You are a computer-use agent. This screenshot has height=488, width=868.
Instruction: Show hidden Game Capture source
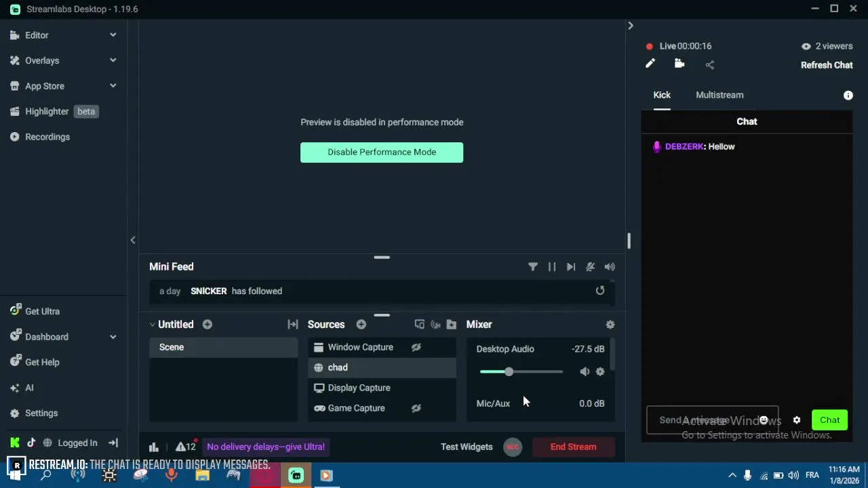click(416, 408)
